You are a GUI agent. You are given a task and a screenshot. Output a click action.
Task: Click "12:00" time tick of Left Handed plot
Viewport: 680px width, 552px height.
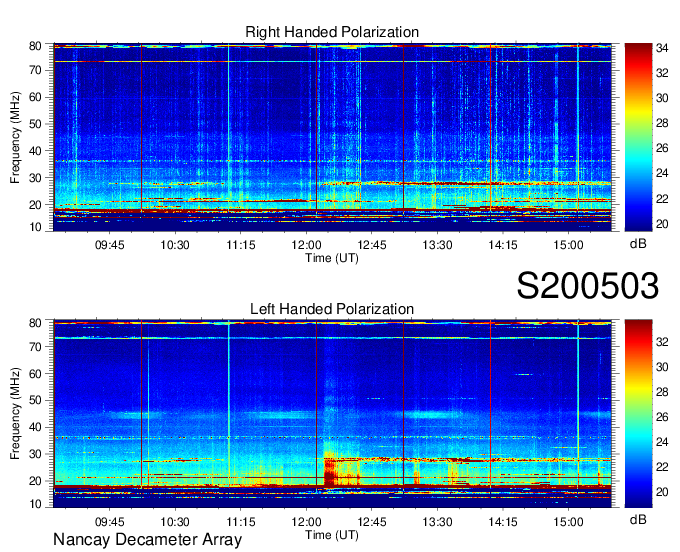pos(306,522)
